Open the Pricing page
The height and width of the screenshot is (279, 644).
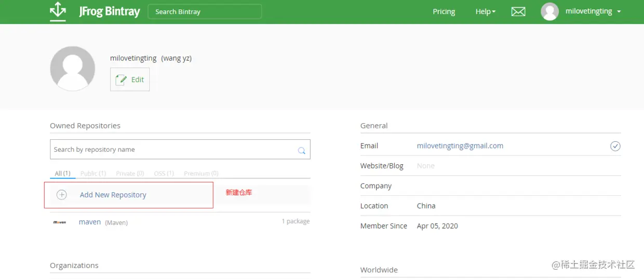coord(444,11)
